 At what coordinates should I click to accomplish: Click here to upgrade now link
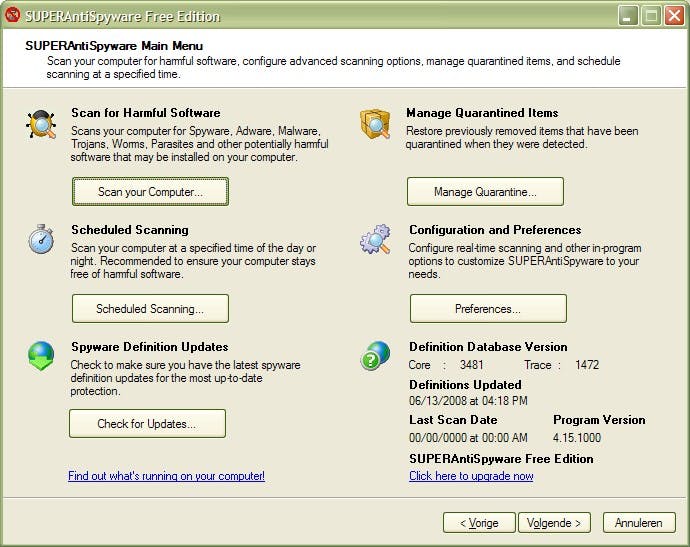point(471,476)
